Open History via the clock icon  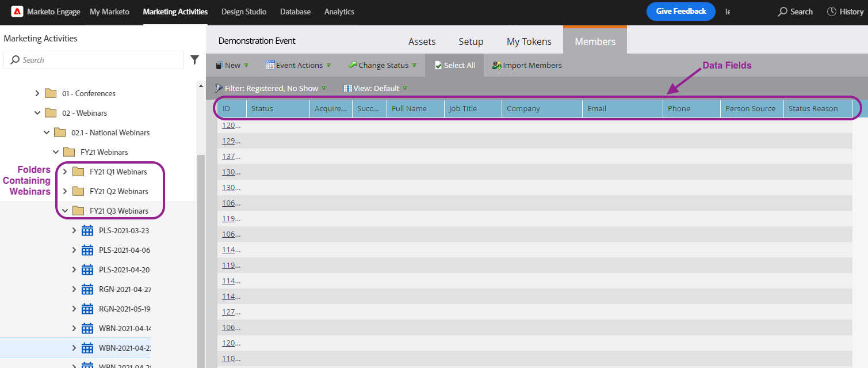pyautogui.click(x=832, y=12)
